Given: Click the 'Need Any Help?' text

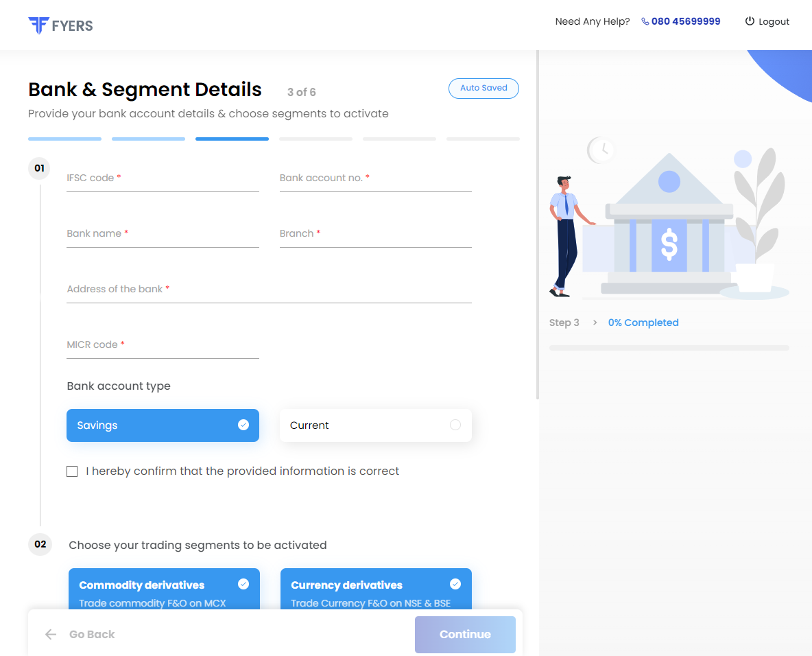Looking at the screenshot, I should pos(593,22).
